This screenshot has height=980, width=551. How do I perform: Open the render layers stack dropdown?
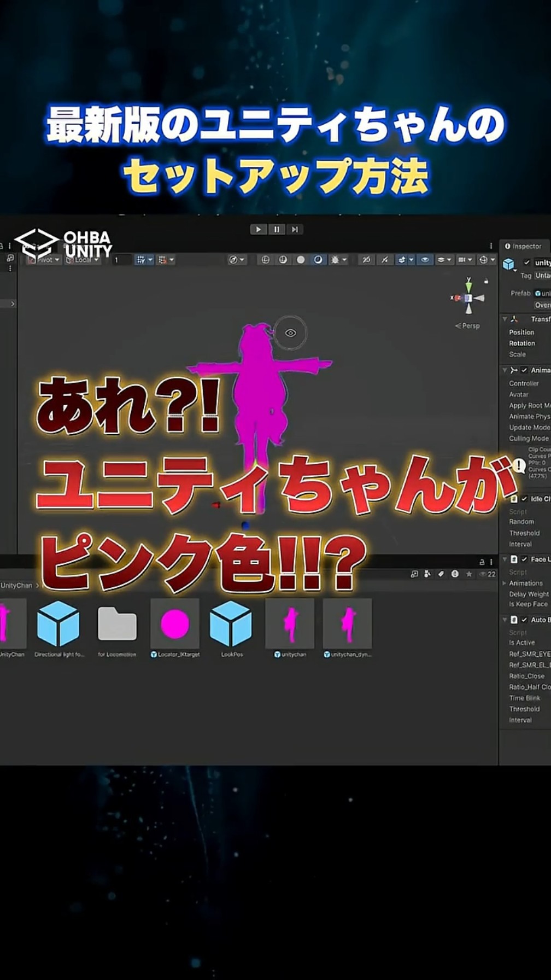click(x=444, y=260)
